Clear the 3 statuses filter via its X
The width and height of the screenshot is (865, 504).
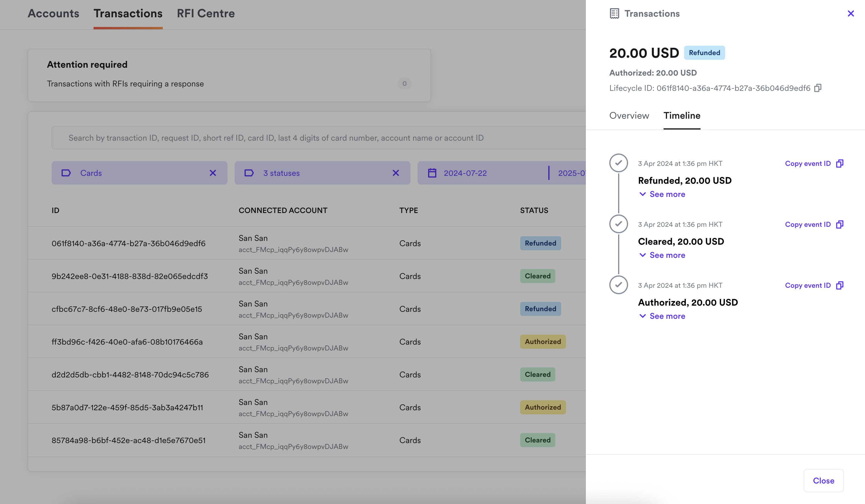point(396,173)
